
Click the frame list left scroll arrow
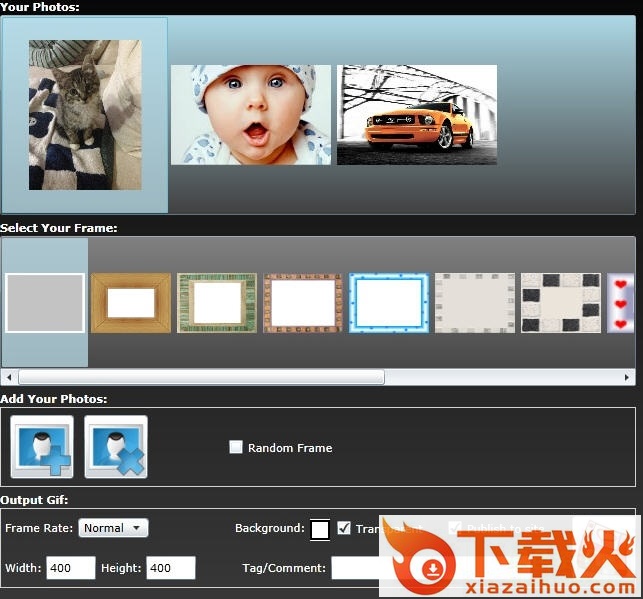click(x=9, y=377)
